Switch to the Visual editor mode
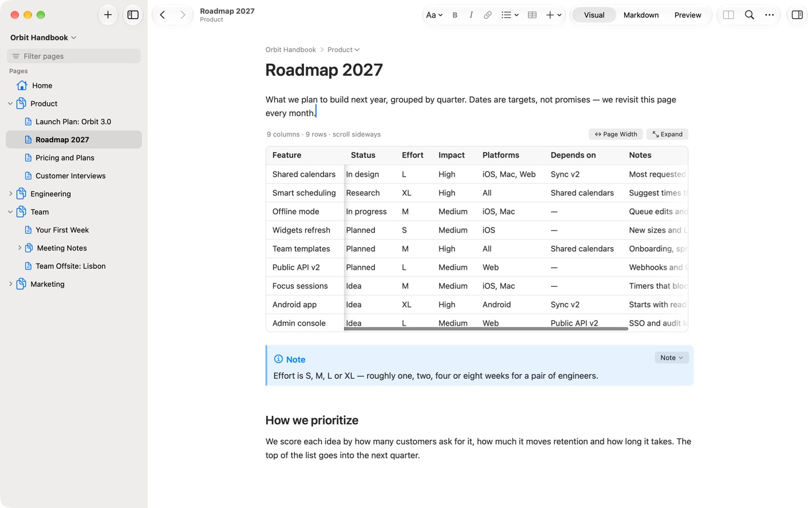This screenshot has width=812, height=508. 594,15
